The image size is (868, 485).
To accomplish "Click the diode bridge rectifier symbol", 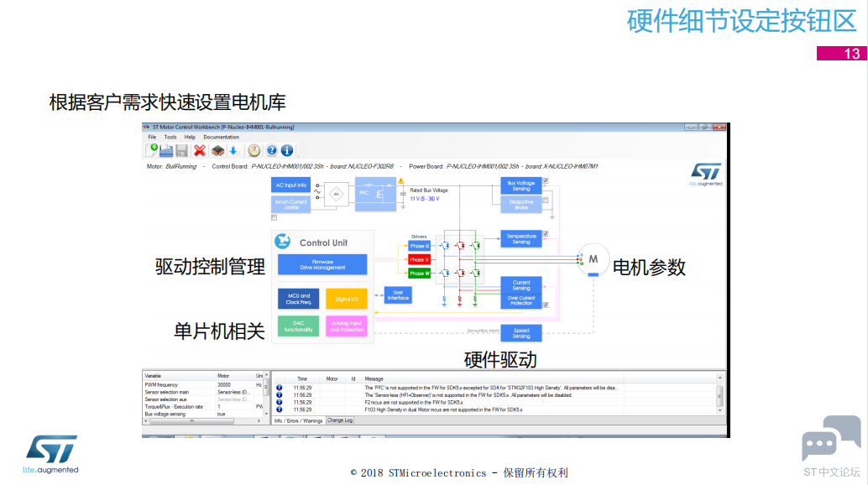I will 336,194.
